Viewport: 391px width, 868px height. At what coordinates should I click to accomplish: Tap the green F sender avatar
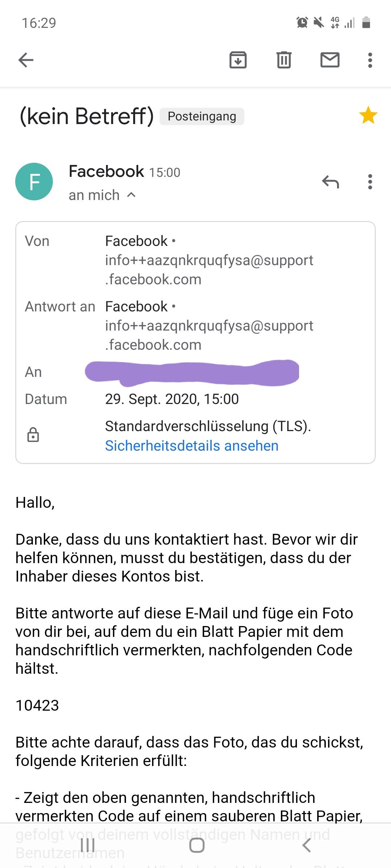[x=34, y=182]
